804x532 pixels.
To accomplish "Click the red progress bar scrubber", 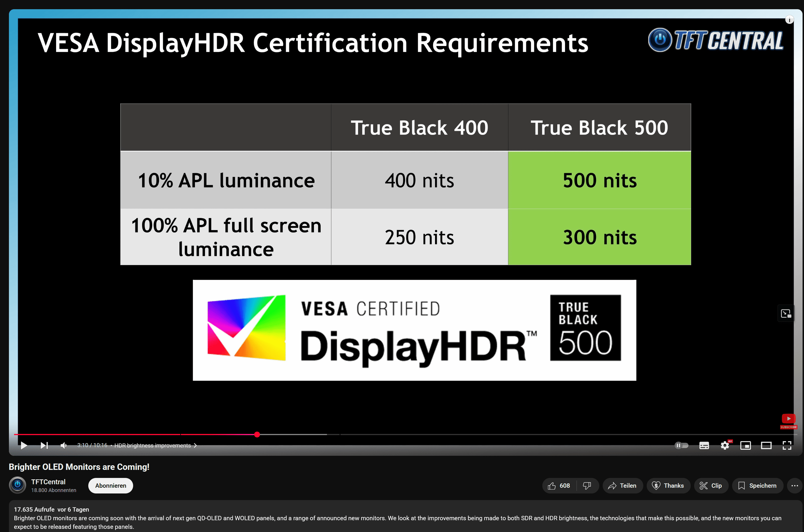I will pos(257,434).
